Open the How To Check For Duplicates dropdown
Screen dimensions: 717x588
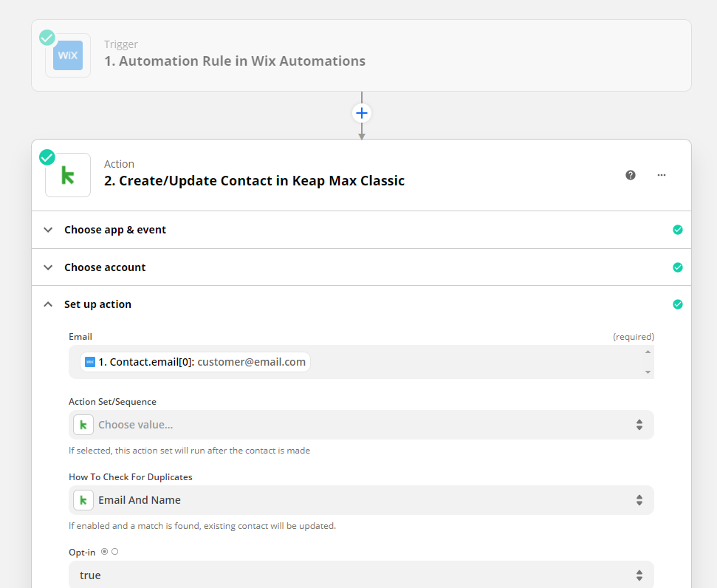(361, 500)
